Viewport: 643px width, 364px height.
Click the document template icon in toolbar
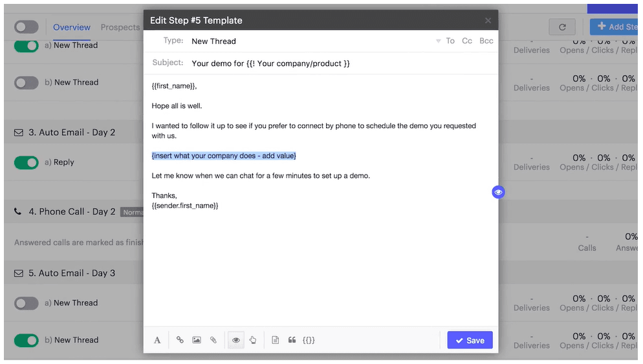click(x=275, y=340)
